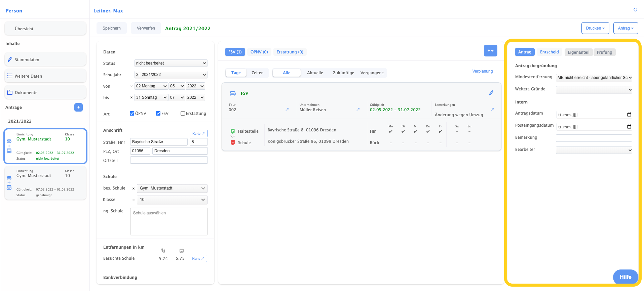The image size is (644, 292).
Task: Click the Ortsteil input field
Action: click(x=169, y=160)
